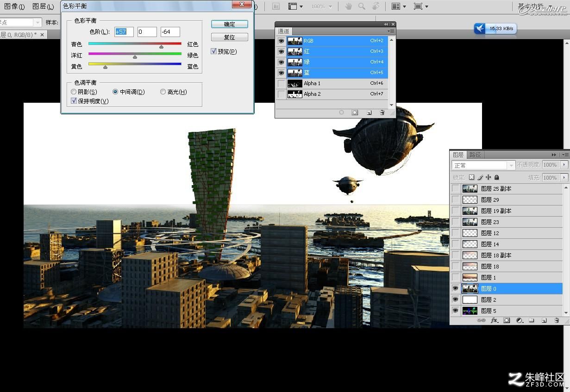Hide layer 图层 0 with its eye
The image size is (570, 392).
pyautogui.click(x=456, y=288)
